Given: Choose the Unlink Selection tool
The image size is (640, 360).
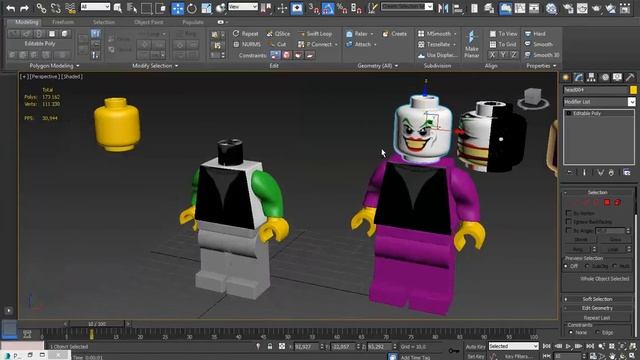Looking at the screenshot, I should tap(56, 8).
